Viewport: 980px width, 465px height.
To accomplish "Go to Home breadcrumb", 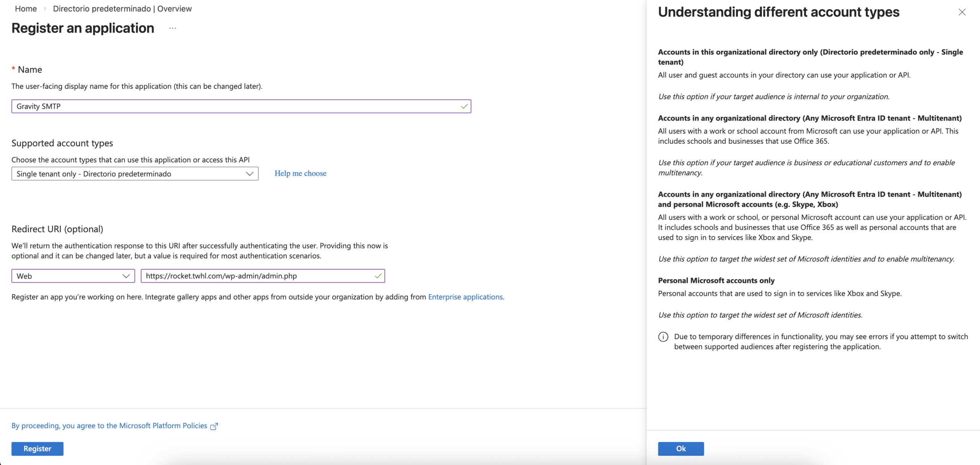I will click(26, 9).
